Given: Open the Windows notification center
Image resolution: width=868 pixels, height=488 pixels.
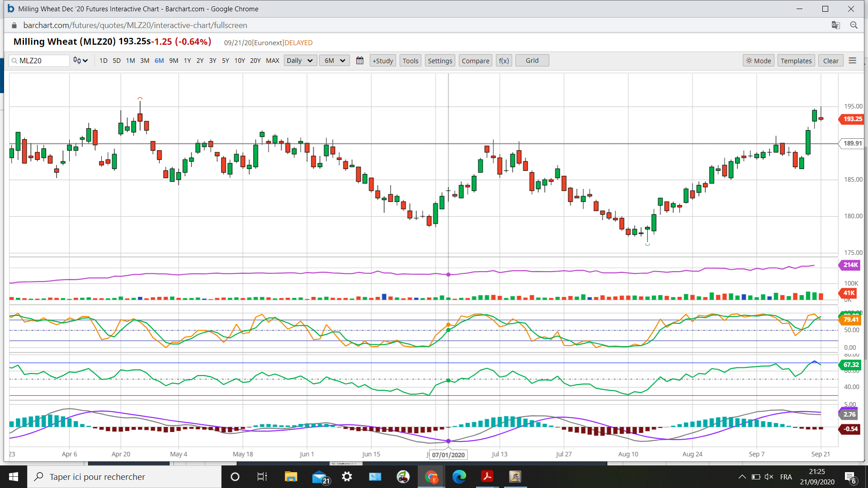Looking at the screenshot, I should click(x=850, y=477).
